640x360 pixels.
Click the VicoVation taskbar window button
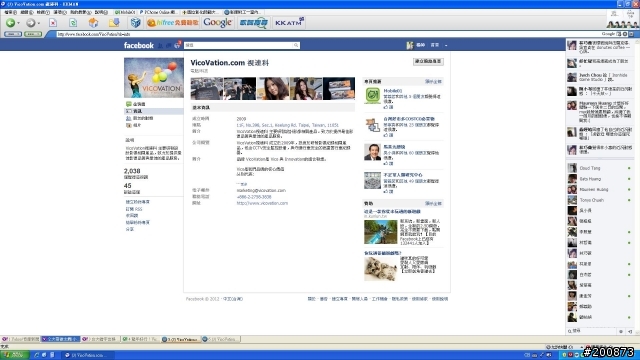[x=88, y=355]
